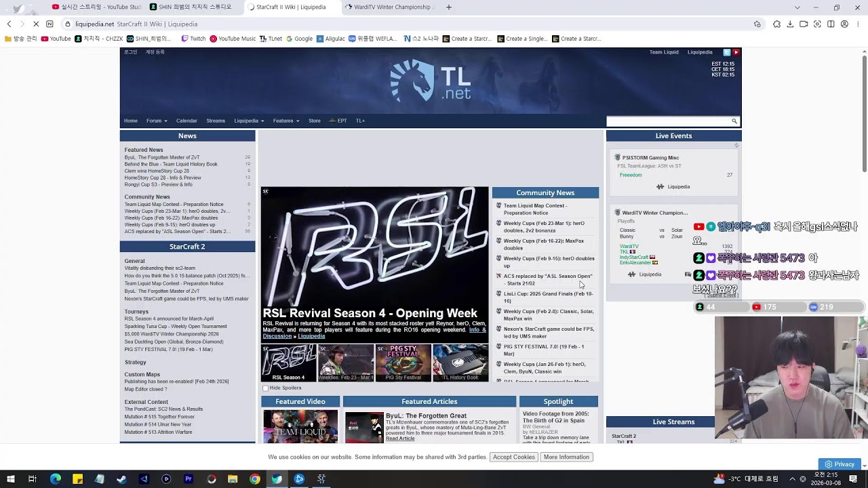
Task: Switch to the YouTube Studio tab
Action: pyautogui.click(x=96, y=7)
